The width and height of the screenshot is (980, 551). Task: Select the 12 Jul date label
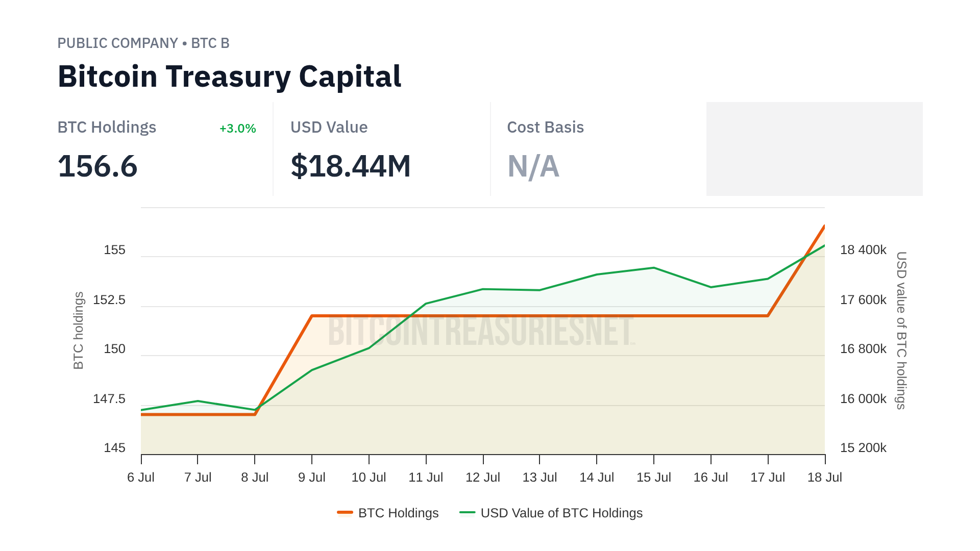coord(482,478)
